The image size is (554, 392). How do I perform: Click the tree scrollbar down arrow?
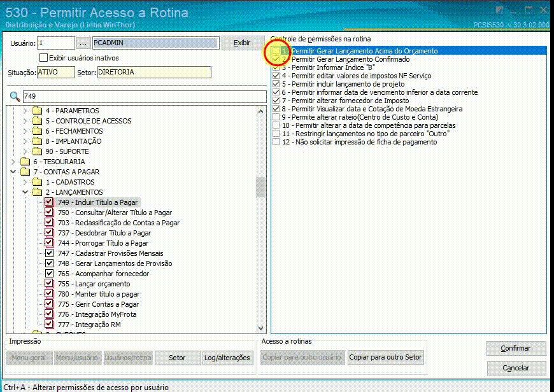(x=260, y=328)
